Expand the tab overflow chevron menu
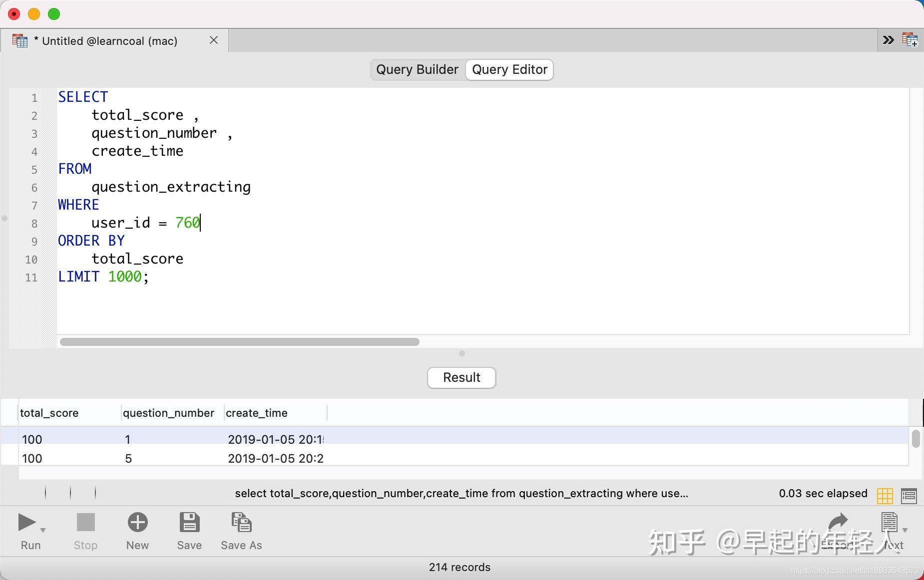This screenshot has height=580, width=924. coord(889,39)
